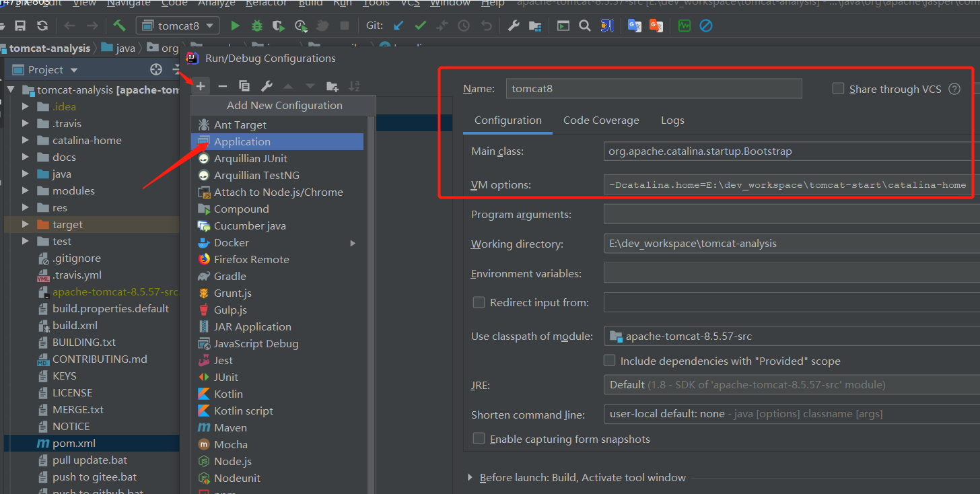Open the Project view dropdown
The height and width of the screenshot is (494, 980).
(x=74, y=70)
